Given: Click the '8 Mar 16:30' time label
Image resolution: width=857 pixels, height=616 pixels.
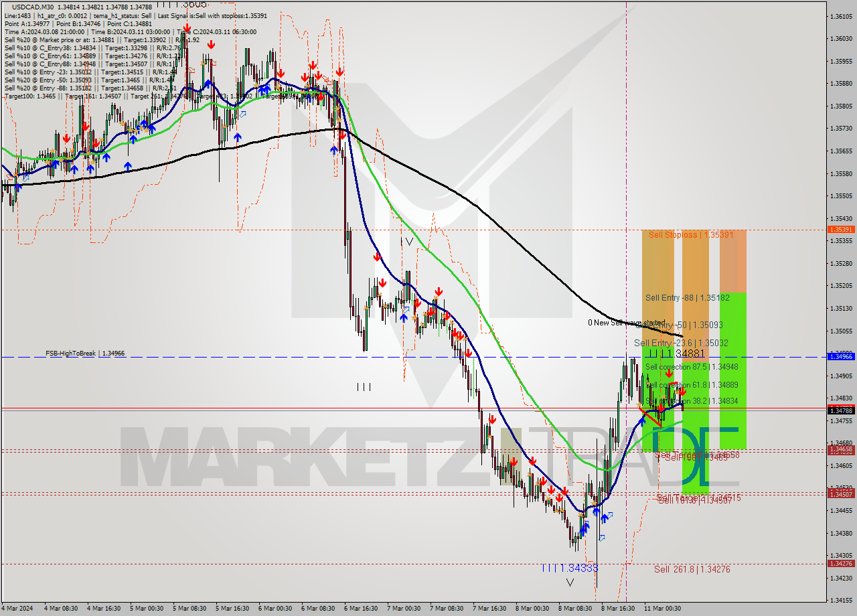Looking at the screenshot, I should (x=618, y=609).
